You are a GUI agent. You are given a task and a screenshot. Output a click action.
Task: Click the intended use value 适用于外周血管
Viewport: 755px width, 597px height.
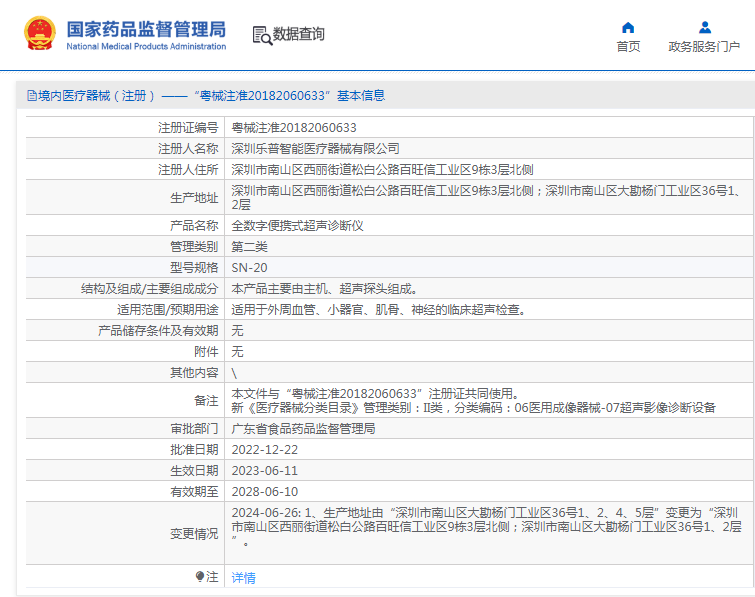point(378,310)
